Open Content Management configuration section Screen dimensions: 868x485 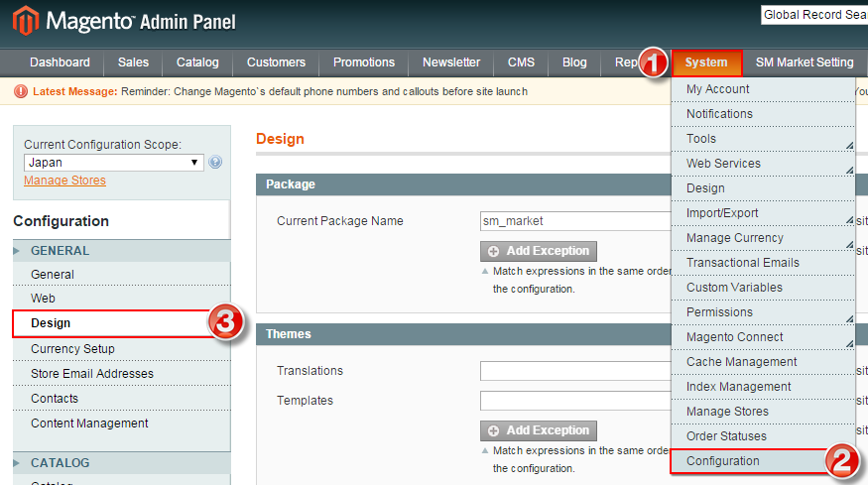tap(122, 424)
